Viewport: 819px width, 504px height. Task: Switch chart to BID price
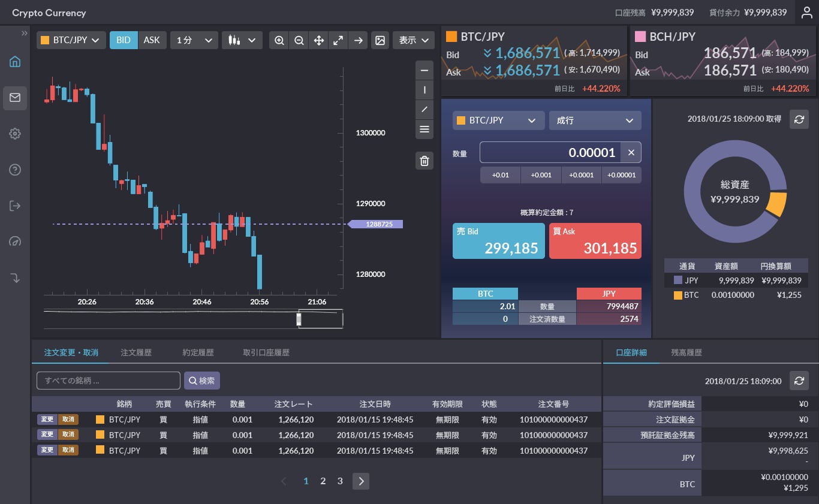click(124, 40)
